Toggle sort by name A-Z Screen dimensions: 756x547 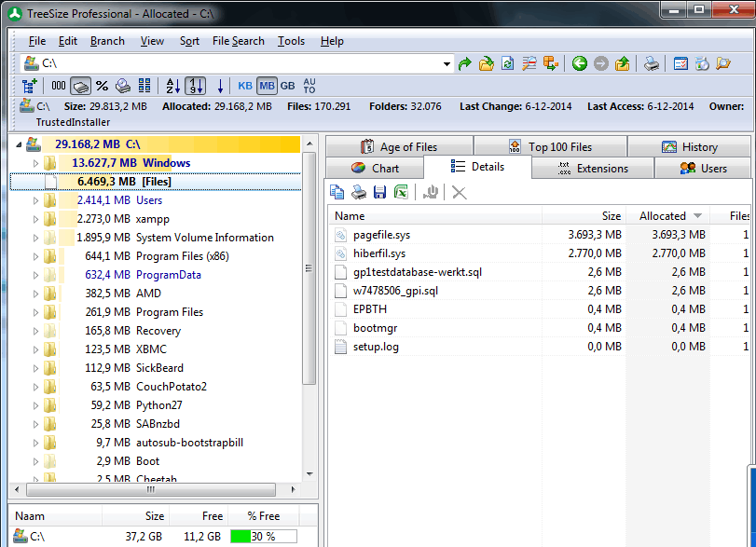173,86
